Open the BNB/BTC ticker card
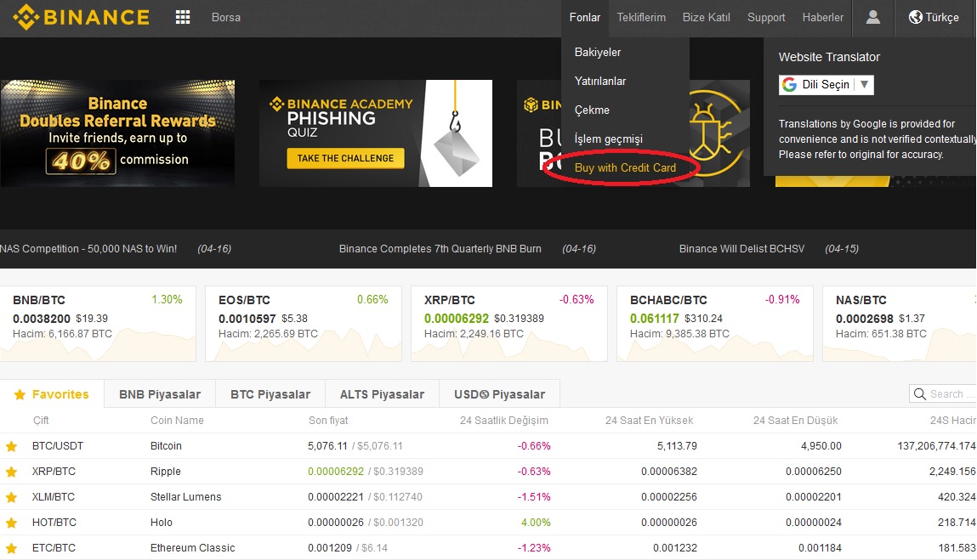The width and height of the screenshot is (977, 560). coord(98,324)
